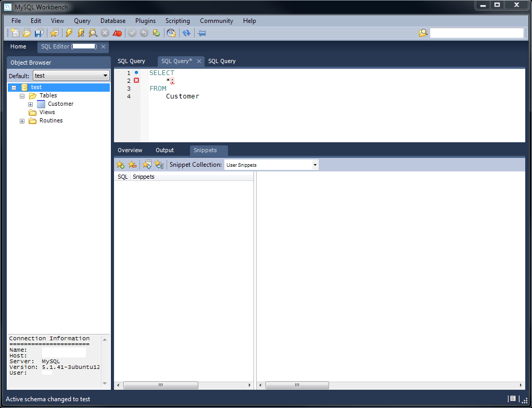Open the Database menu

tap(113, 21)
